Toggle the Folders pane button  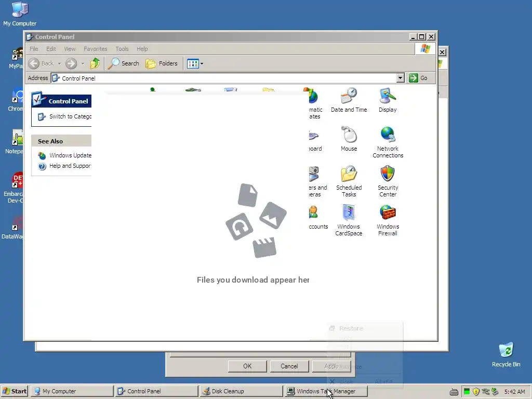click(162, 63)
